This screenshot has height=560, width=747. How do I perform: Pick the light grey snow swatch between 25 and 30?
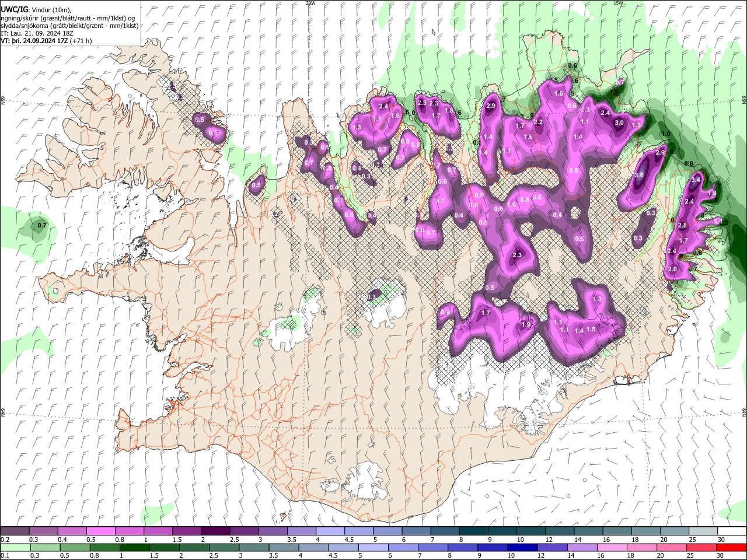point(704,531)
